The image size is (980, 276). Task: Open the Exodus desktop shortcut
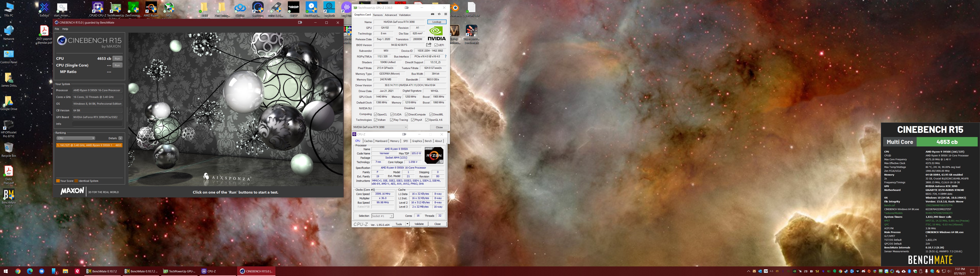coord(44,9)
